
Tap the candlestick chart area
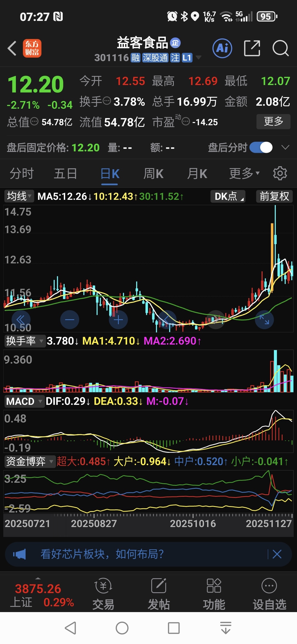tap(148, 268)
